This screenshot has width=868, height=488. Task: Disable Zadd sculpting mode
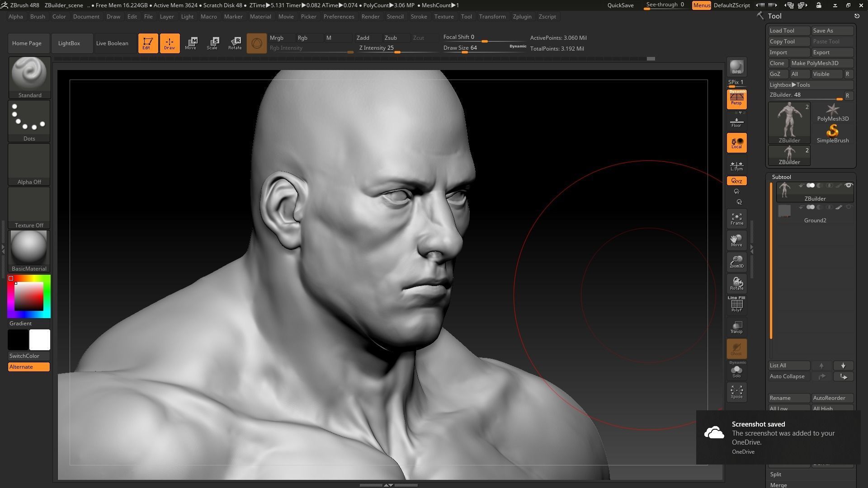[x=364, y=38]
